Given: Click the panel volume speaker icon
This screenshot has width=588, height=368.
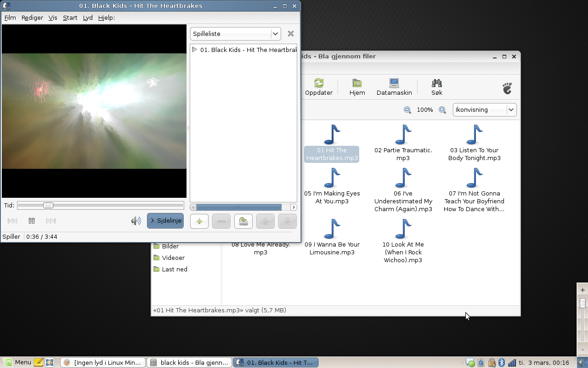Looking at the screenshot, I should (582, 362).
